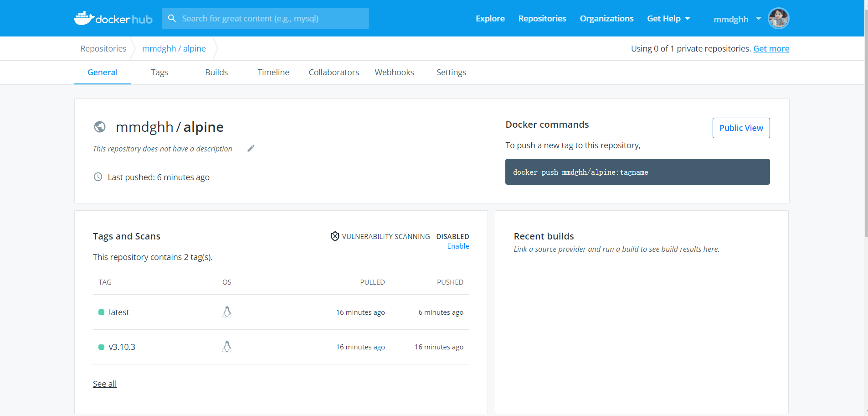Open the v3.10.3 tag link
The width and height of the screenshot is (868, 416).
click(x=122, y=347)
